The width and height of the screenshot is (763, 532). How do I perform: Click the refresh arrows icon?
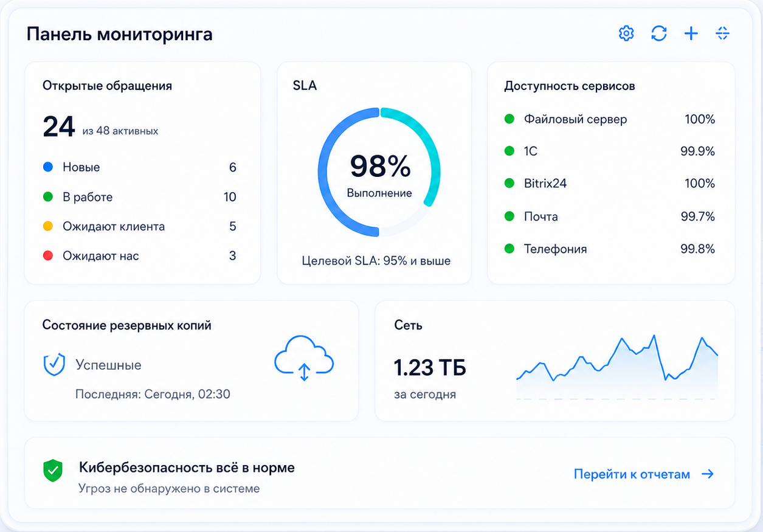[x=658, y=33]
